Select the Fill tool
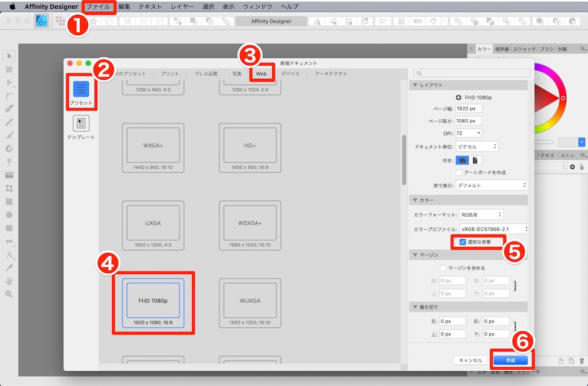 tap(9, 149)
